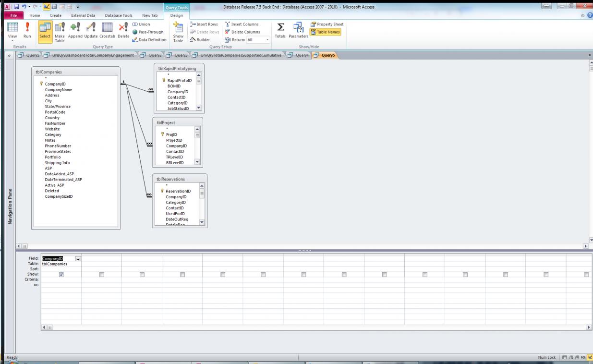593x364 pixels.
Task: Open the View button dropdown arrow
Action: 12,41
